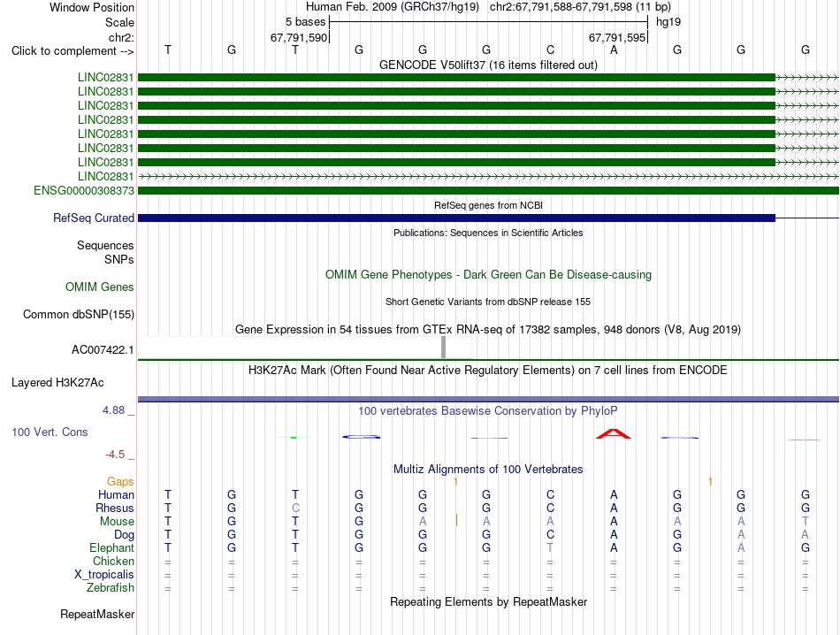840x635 pixels.
Task: Click base C in the reference sequence row
Action: coord(550,50)
